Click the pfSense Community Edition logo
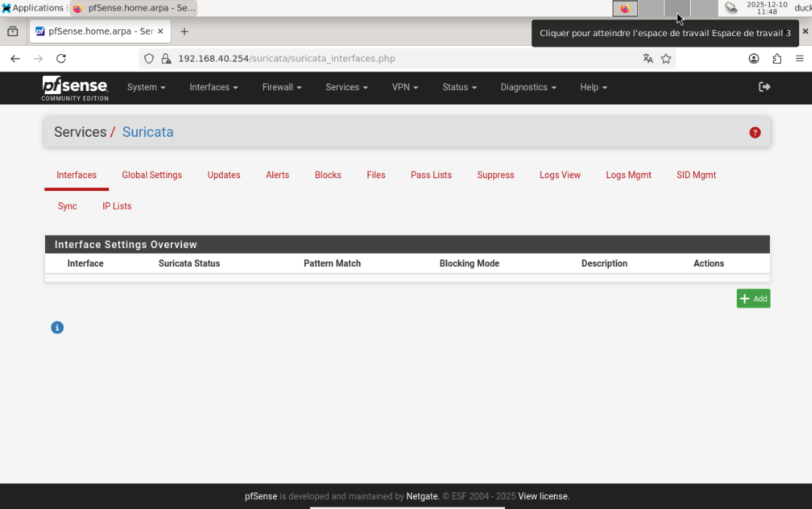The height and width of the screenshot is (509, 812). pyautogui.click(x=75, y=88)
